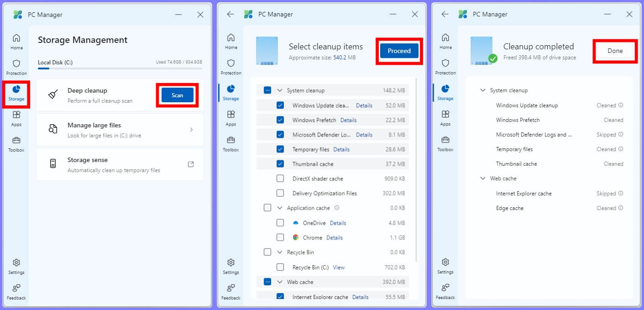Click Feedback icon in the right window sidebar
This screenshot has width=644, height=310.
click(x=445, y=288)
